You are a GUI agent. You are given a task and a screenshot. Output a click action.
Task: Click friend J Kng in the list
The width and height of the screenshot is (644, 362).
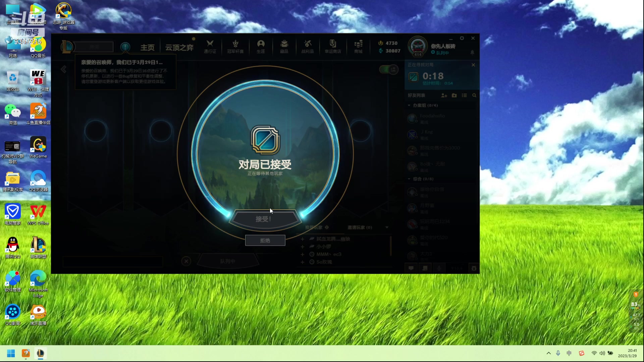(x=441, y=135)
